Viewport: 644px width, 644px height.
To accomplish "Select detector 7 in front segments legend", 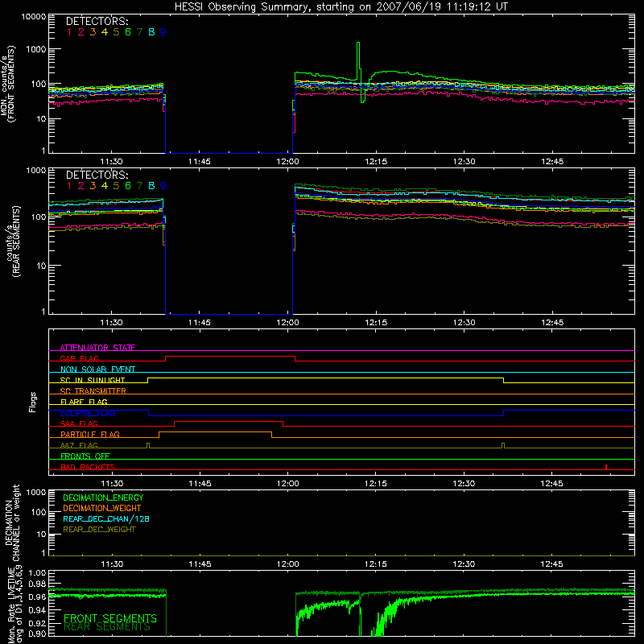I will coord(139,32).
